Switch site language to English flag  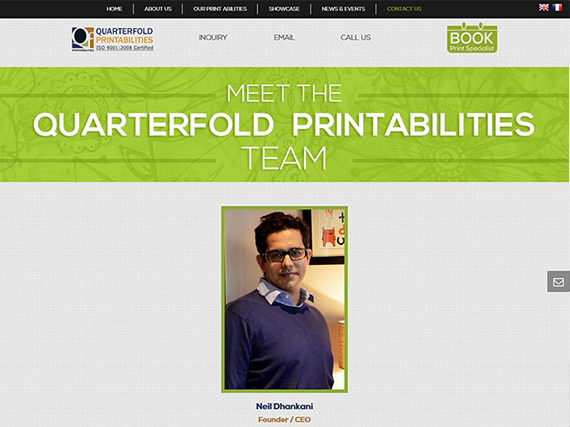pyautogui.click(x=543, y=8)
